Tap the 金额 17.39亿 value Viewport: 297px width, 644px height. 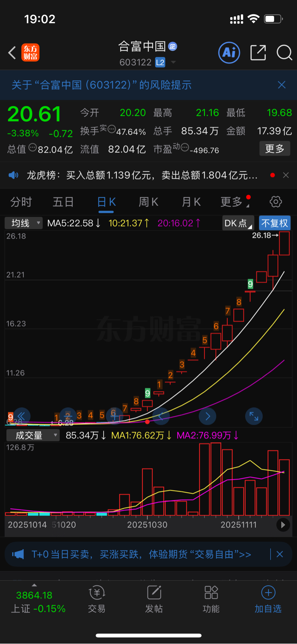pos(275,131)
